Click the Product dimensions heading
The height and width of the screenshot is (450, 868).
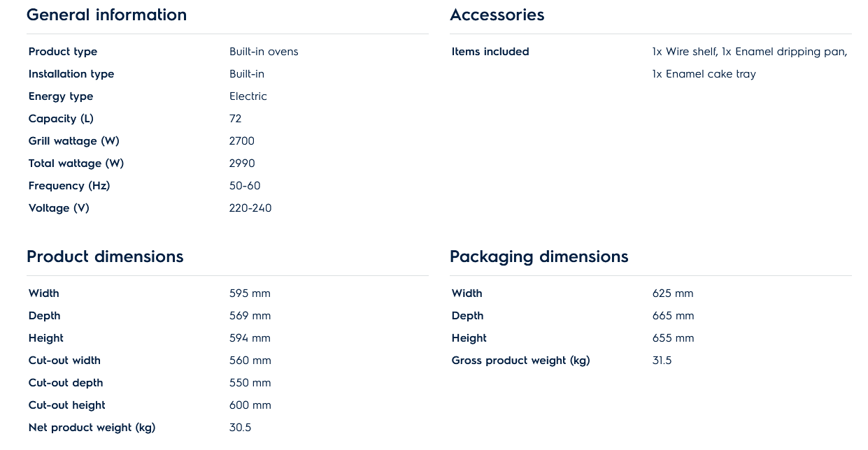tap(105, 256)
